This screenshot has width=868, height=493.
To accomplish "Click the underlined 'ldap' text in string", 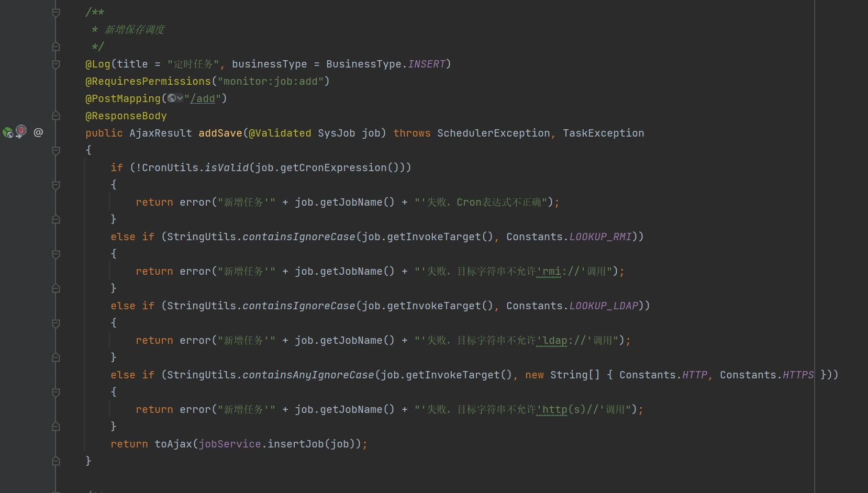I will tap(554, 341).
